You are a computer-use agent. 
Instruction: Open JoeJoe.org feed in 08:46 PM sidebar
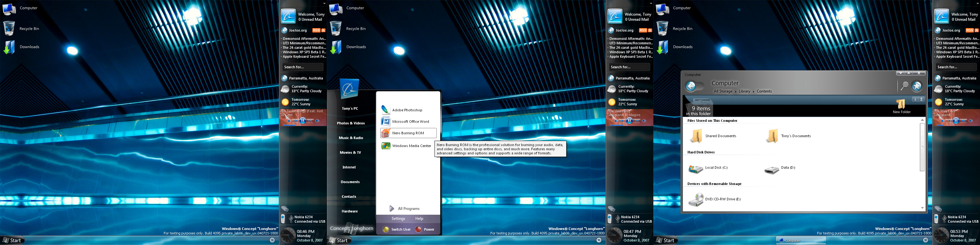point(298,30)
